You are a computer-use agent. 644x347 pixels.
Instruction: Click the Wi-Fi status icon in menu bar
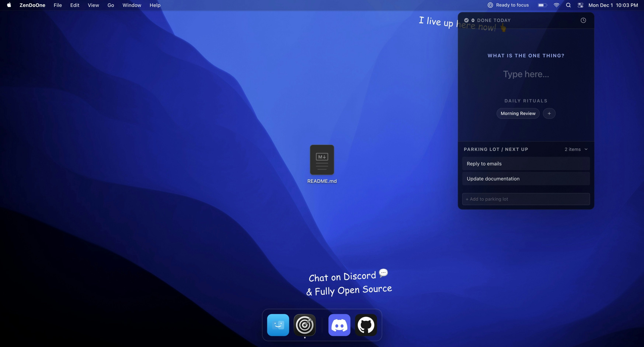(x=556, y=5)
